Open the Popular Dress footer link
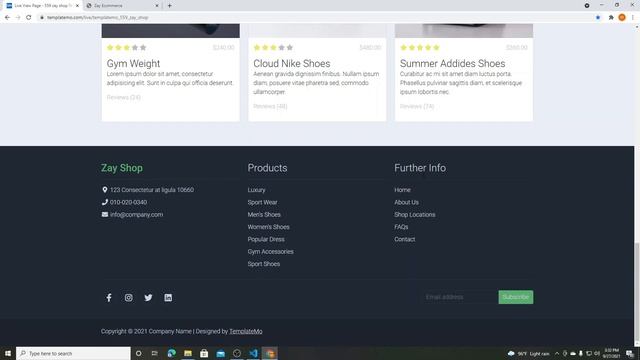Screen dimensions: 640x360 point(266,239)
